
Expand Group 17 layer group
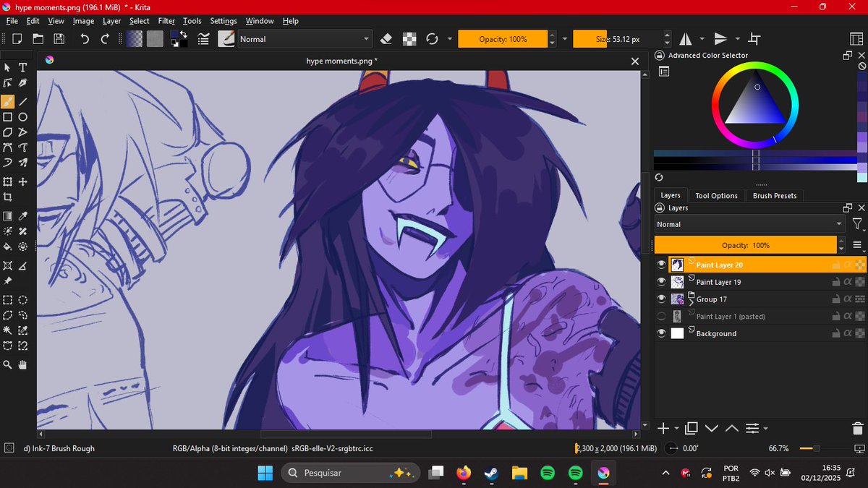pos(690,301)
